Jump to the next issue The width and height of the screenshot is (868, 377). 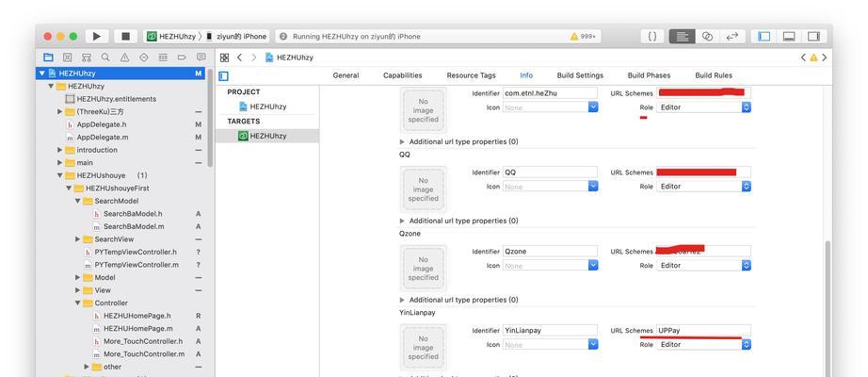(825, 57)
